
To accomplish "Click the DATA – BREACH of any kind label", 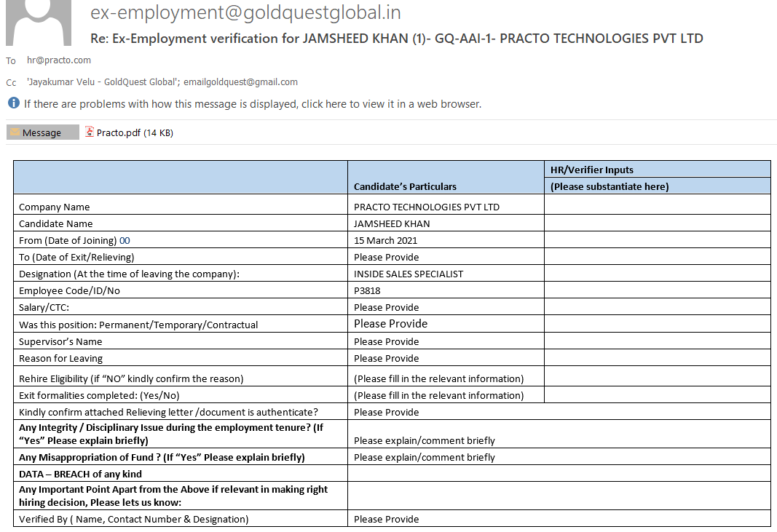I will tap(80, 475).
